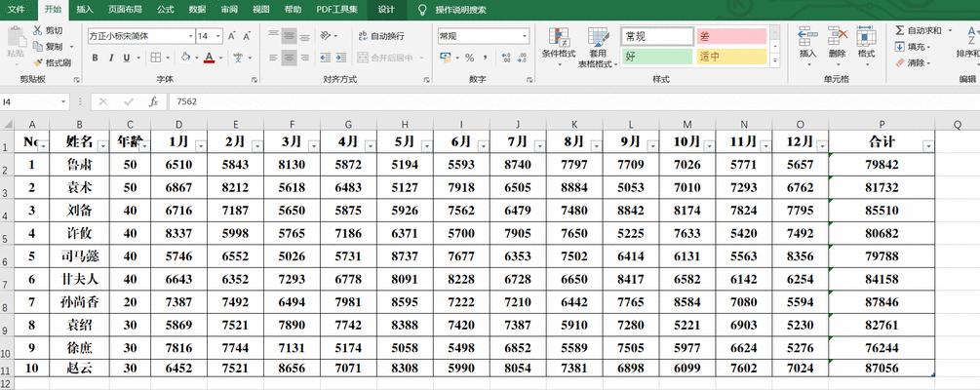Select column P header
980x390 pixels.
coord(882,125)
